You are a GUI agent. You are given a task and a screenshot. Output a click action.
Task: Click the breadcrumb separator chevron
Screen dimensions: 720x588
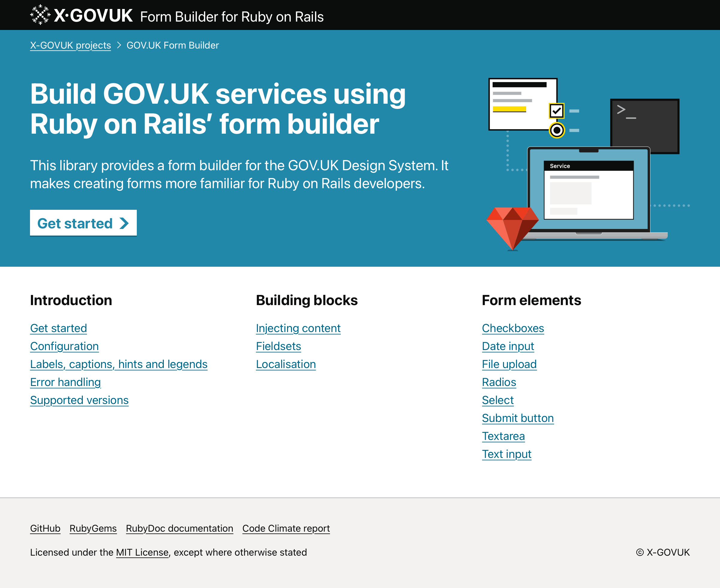119,45
